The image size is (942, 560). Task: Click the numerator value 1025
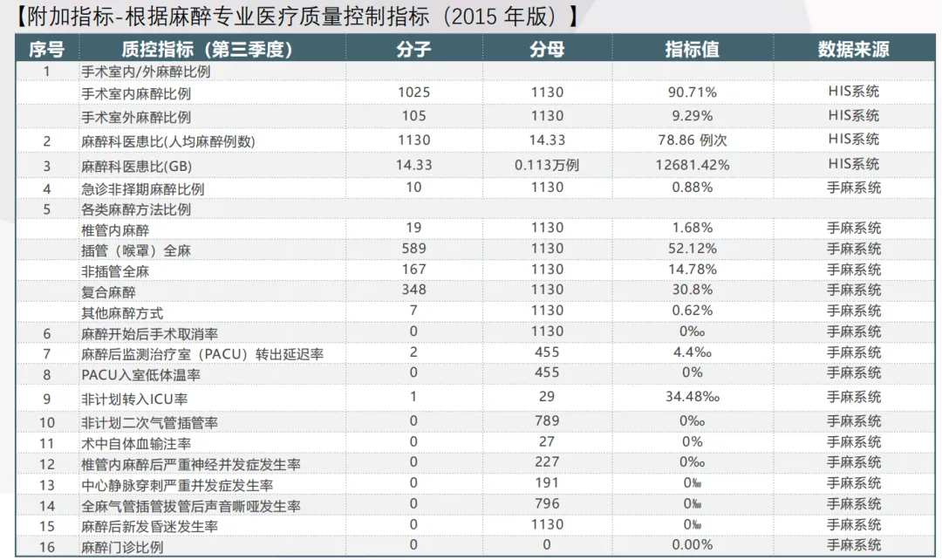coord(414,92)
